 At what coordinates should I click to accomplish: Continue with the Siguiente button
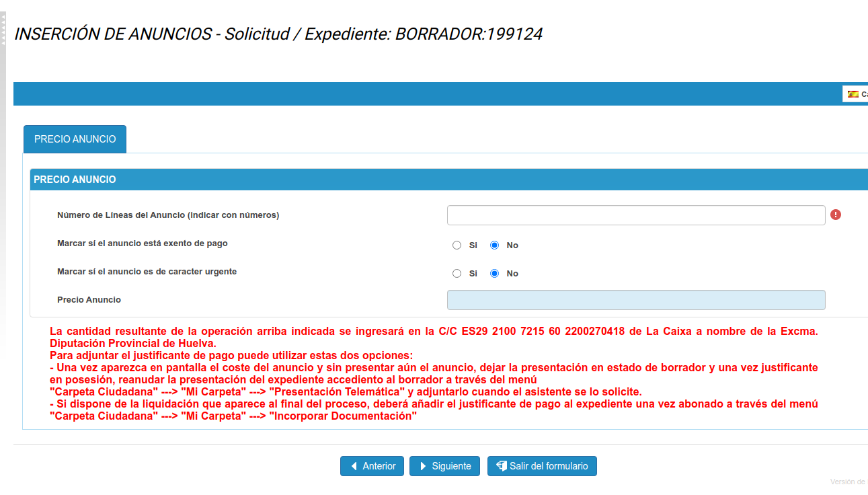(444, 466)
